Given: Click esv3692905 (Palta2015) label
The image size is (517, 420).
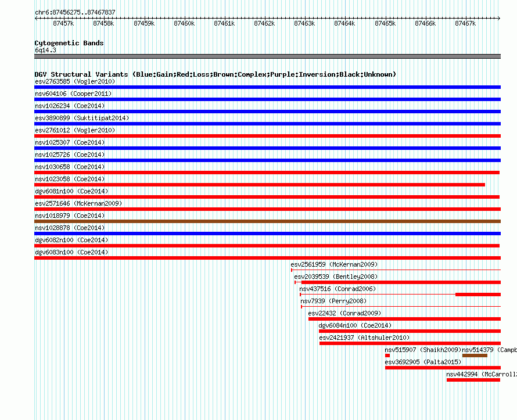Looking at the screenshot, I should point(423,362).
